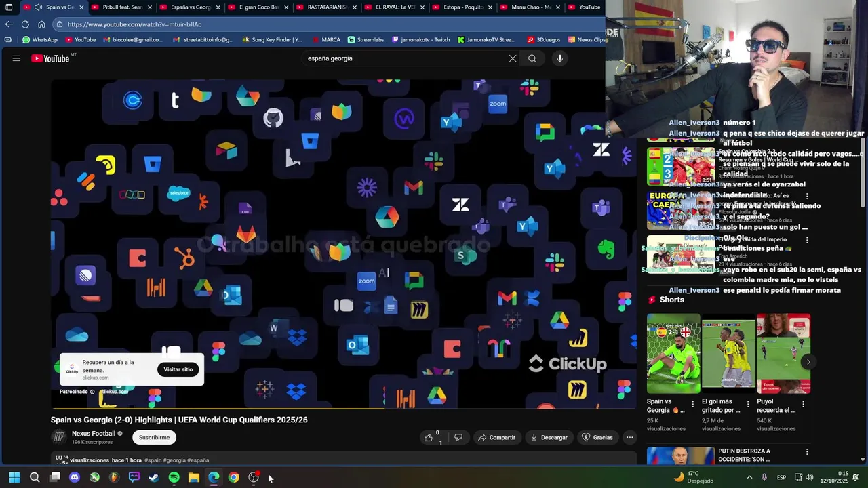Open the #spain hashtag link
The height and width of the screenshot is (488, 868).
[x=153, y=460]
